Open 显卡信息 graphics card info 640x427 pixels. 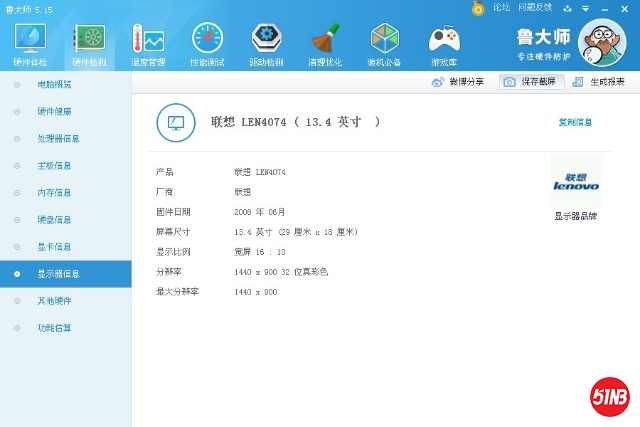[x=54, y=246]
